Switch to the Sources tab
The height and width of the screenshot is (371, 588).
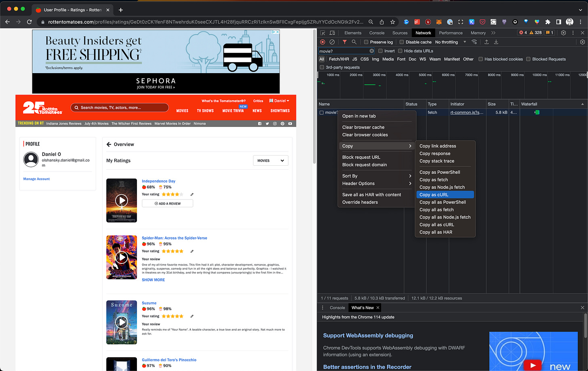coord(400,33)
